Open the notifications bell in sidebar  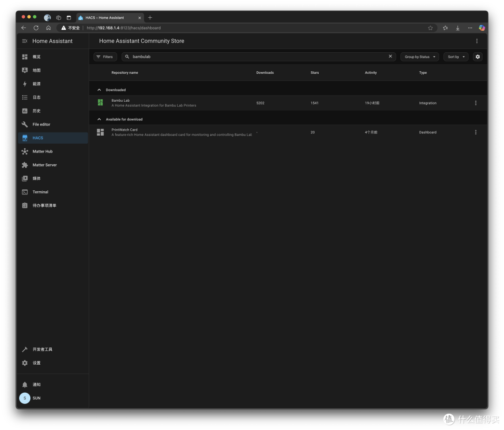25,384
